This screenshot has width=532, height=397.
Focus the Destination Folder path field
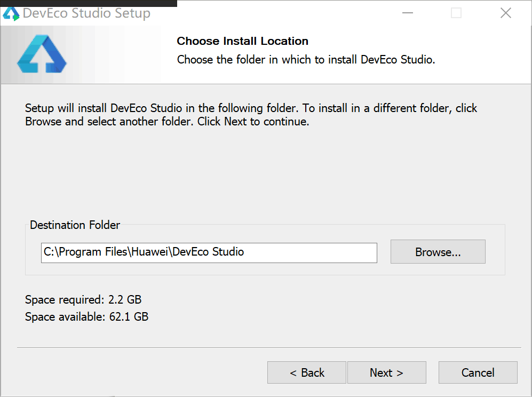point(209,253)
